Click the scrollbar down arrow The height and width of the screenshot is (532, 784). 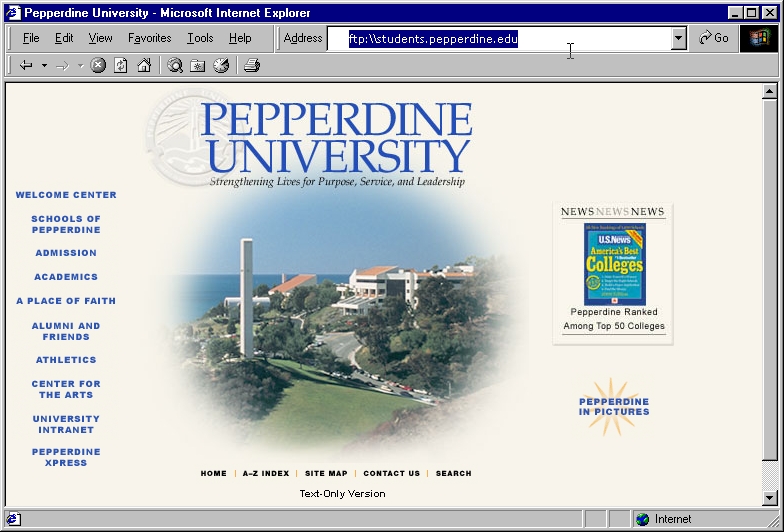click(770, 497)
